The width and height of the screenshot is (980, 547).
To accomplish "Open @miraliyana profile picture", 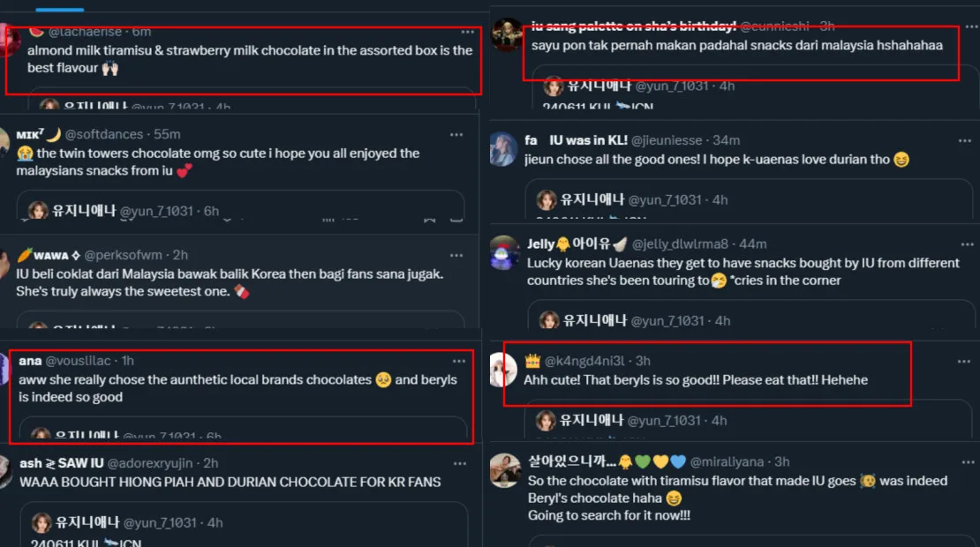I will click(x=504, y=470).
